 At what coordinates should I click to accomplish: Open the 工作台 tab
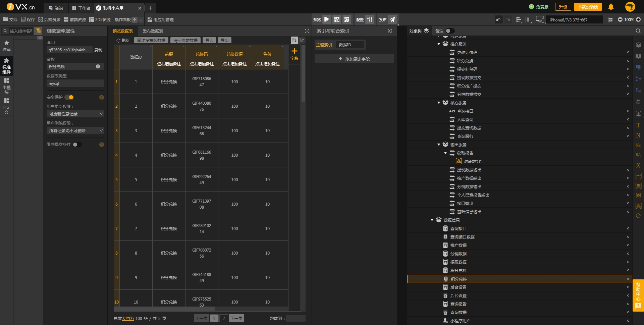point(81,8)
